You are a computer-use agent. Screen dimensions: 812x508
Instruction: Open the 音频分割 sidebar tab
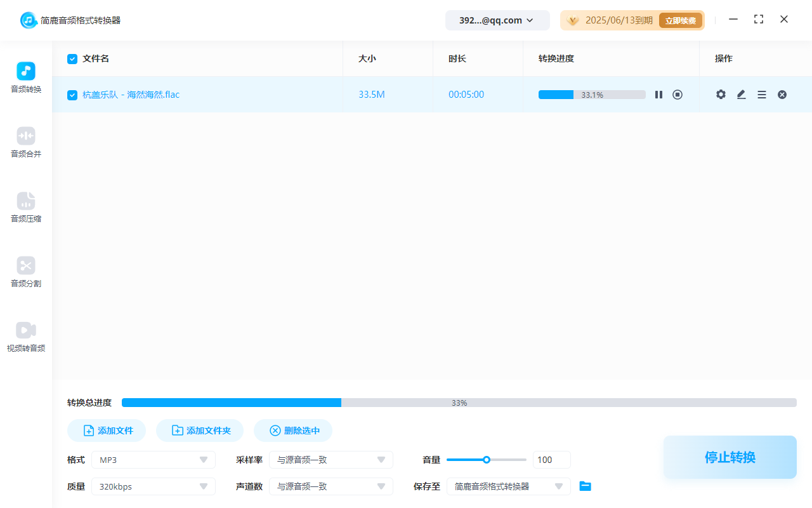click(26, 272)
